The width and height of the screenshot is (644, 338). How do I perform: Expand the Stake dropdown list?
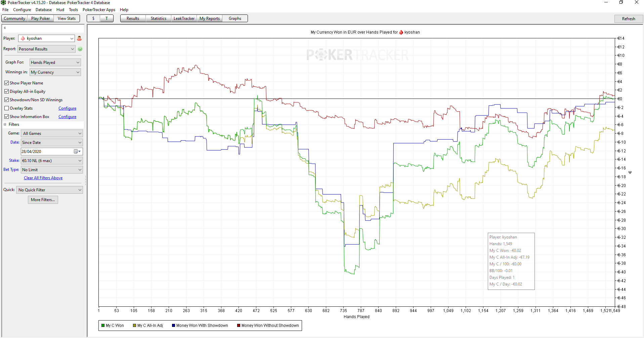(x=52, y=161)
